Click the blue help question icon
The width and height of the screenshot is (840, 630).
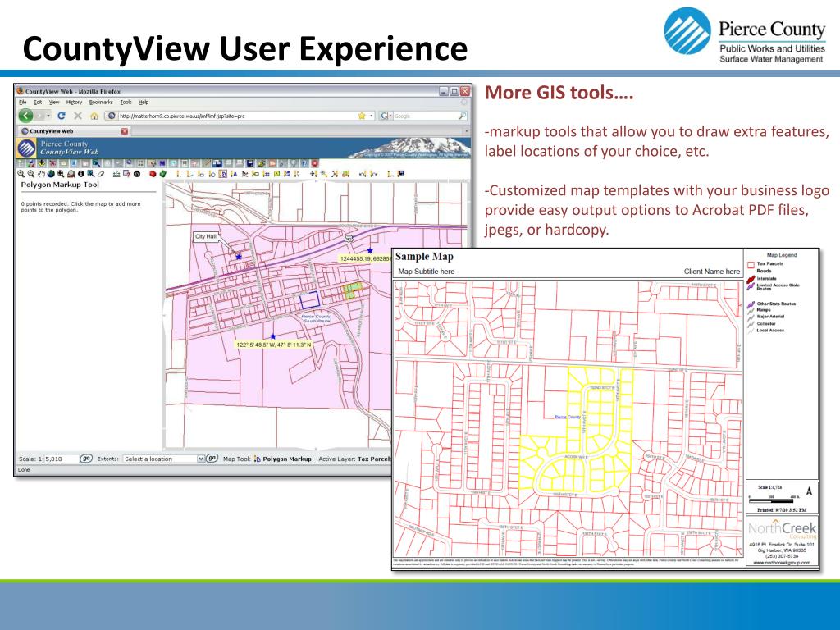point(304,163)
